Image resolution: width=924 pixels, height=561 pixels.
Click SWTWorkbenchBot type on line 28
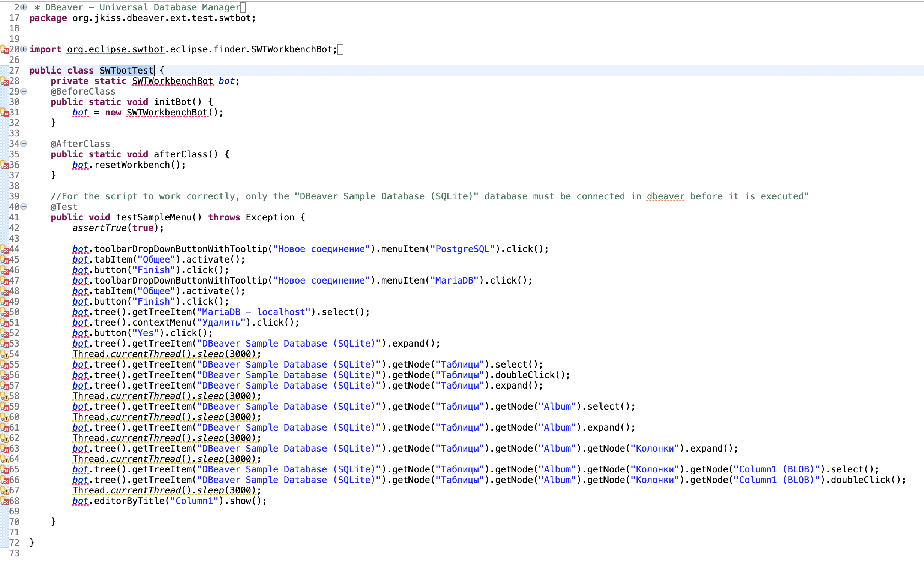point(172,81)
